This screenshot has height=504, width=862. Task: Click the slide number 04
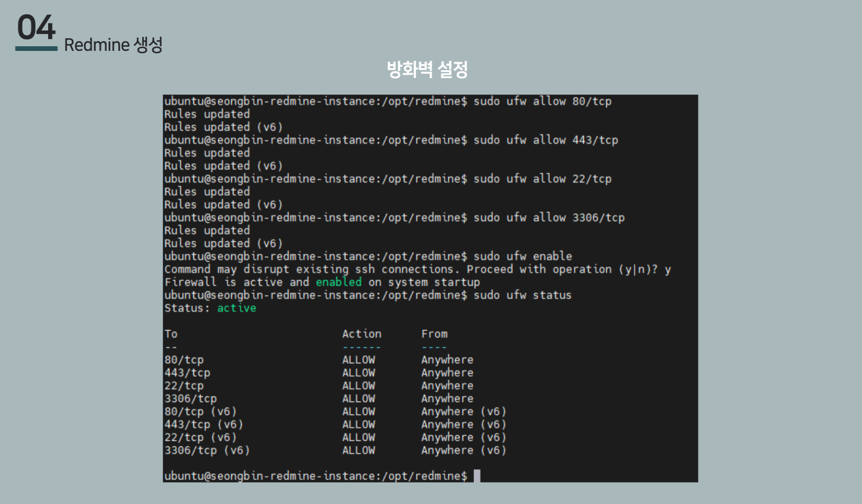(36, 28)
